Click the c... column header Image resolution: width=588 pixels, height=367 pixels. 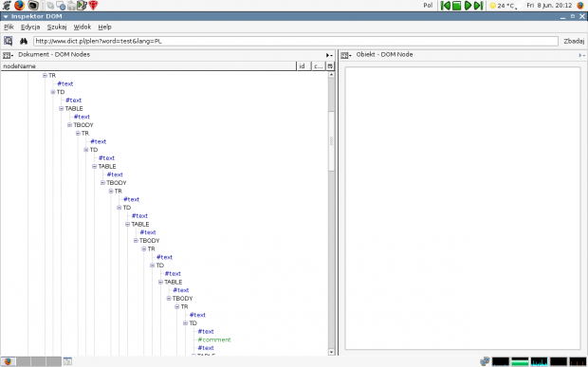click(319, 66)
